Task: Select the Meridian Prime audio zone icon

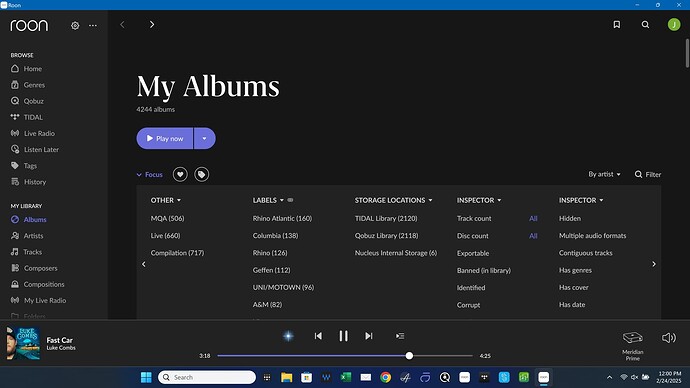Action: coord(633,338)
